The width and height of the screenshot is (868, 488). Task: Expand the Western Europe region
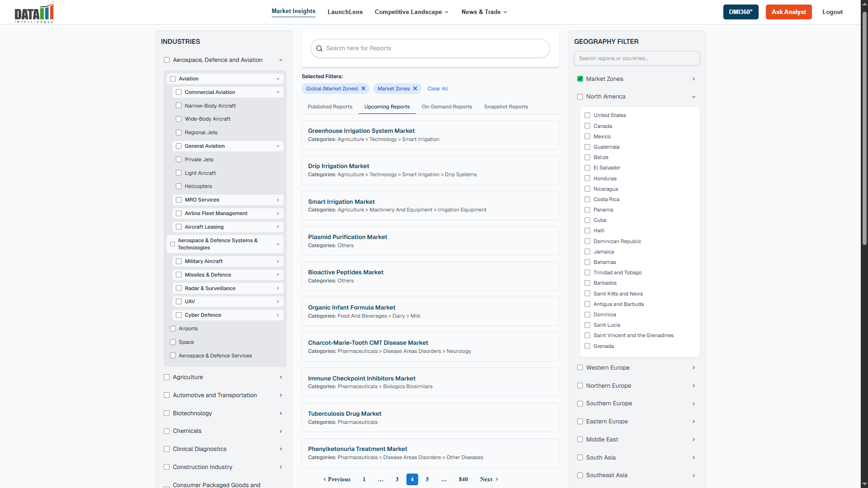click(x=693, y=367)
